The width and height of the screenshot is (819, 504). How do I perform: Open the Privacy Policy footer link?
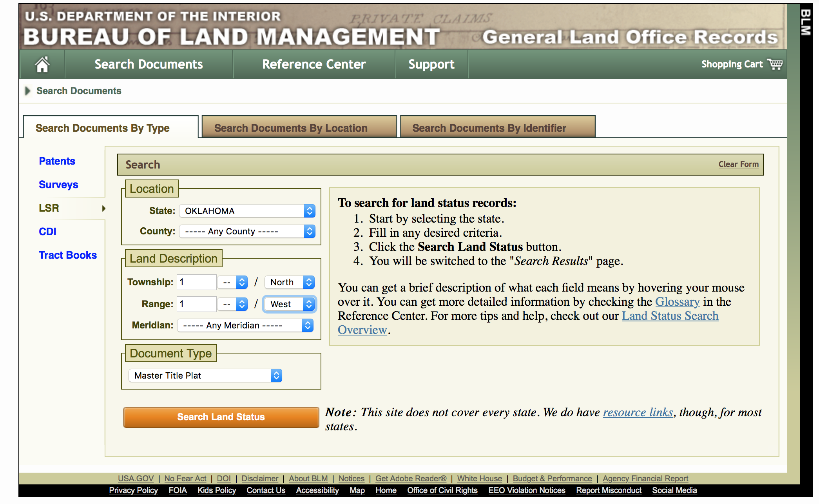tap(133, 490)
